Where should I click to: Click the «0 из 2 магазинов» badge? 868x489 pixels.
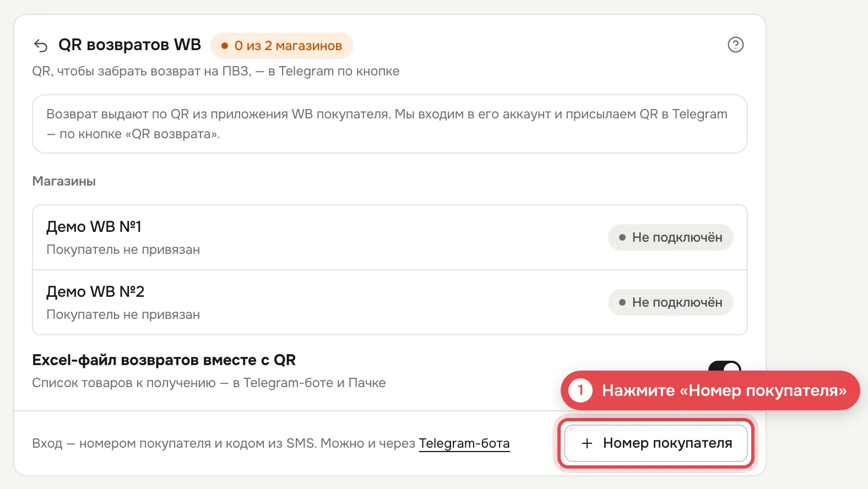pos(282,46)
